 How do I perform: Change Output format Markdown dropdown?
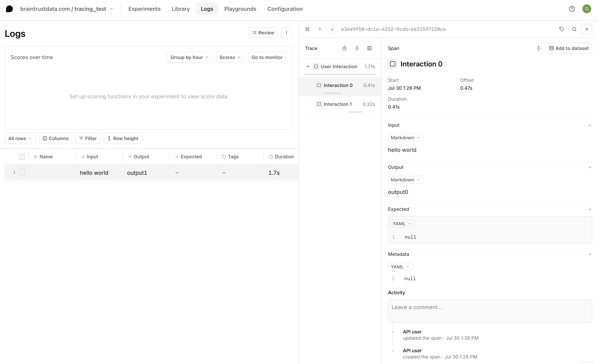point(405,180)
